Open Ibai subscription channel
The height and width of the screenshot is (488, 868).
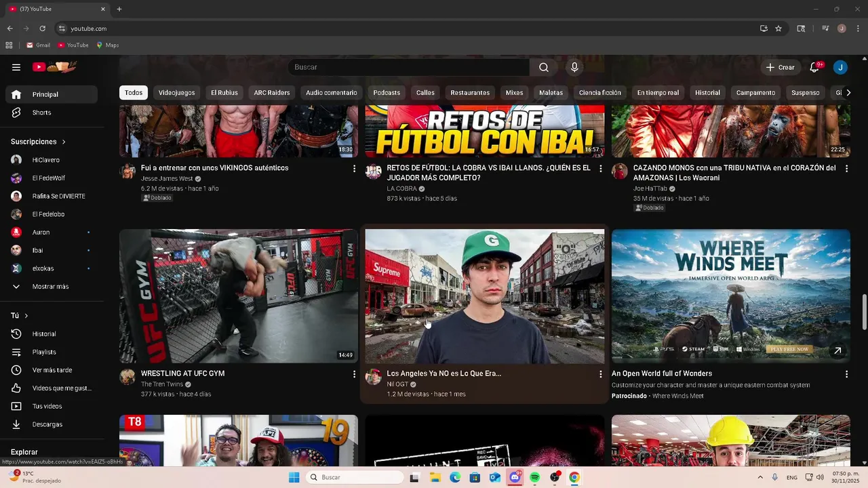pyautogui.click(x=52, y=250)
